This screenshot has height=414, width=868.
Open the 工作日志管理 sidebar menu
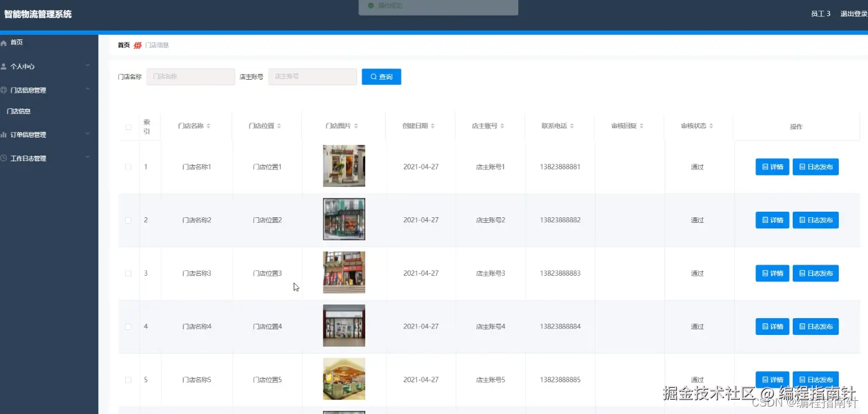pyautogui.click(x=49, y=158)
